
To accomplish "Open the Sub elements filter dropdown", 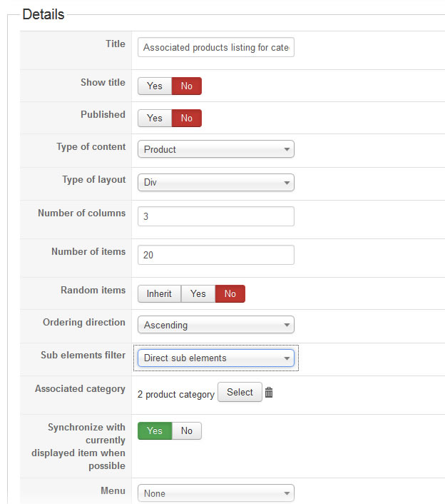I will coord(215,358).
